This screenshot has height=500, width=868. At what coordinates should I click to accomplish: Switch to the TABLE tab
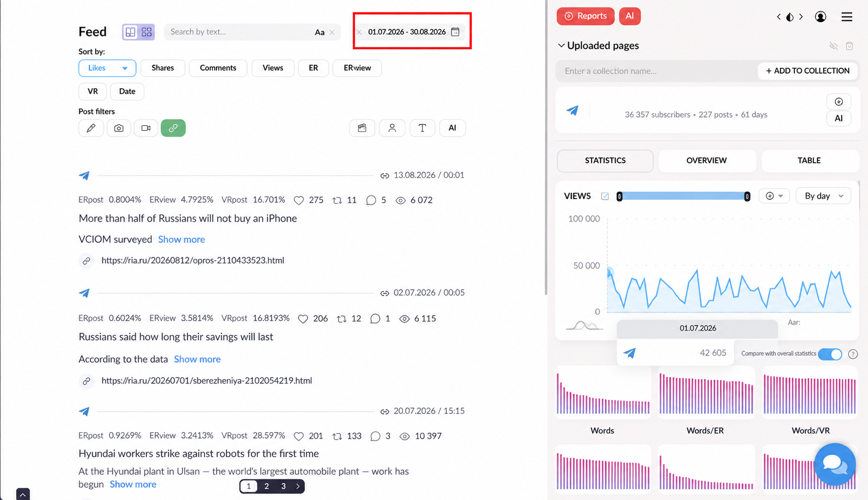pos(809,161)
